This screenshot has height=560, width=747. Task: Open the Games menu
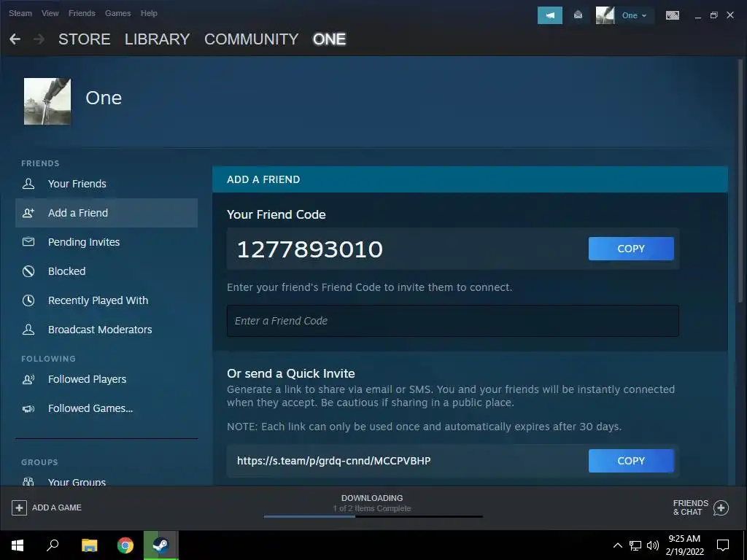coord(117,13)
